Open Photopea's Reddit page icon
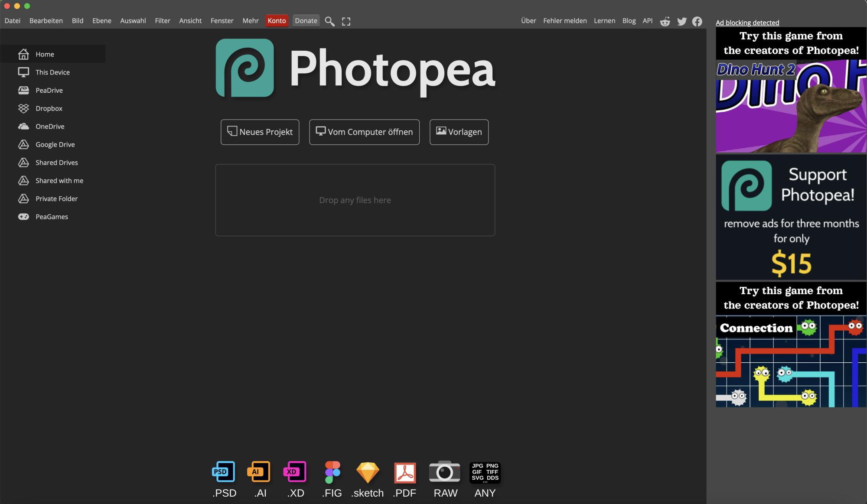Viewport: 867px width, 504px height. tap(665, 21)
